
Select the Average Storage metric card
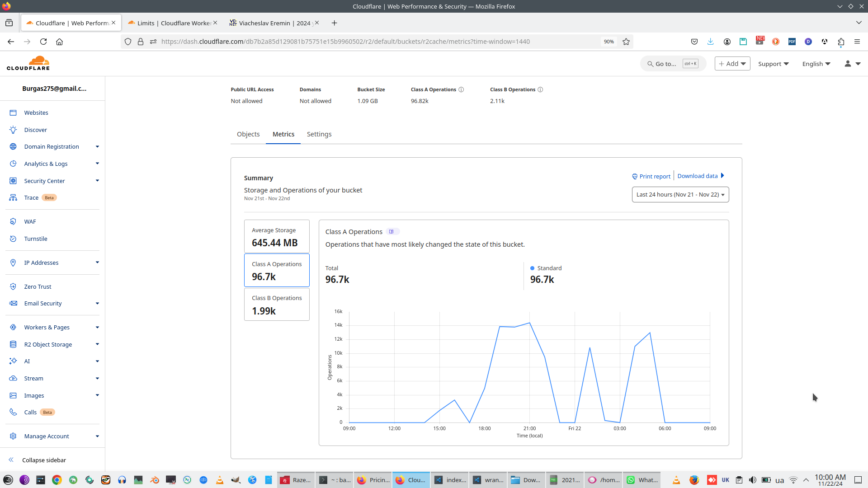coord(277,237)
